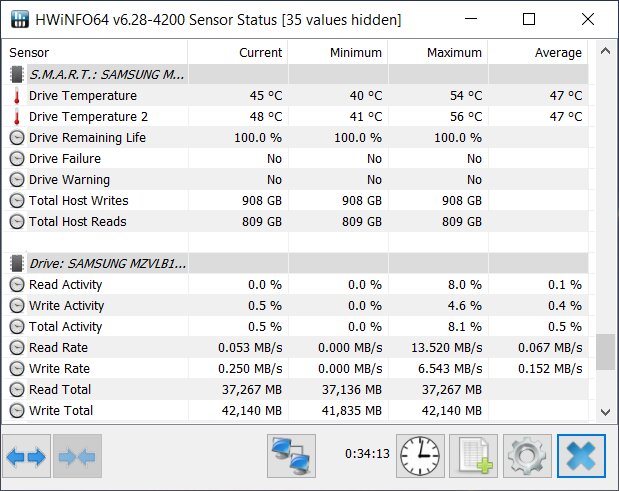Image resolution: width=619 pixels, height=491 pixels.
Task: Click the expand layout blue arrows button
Action: point(26,456)
